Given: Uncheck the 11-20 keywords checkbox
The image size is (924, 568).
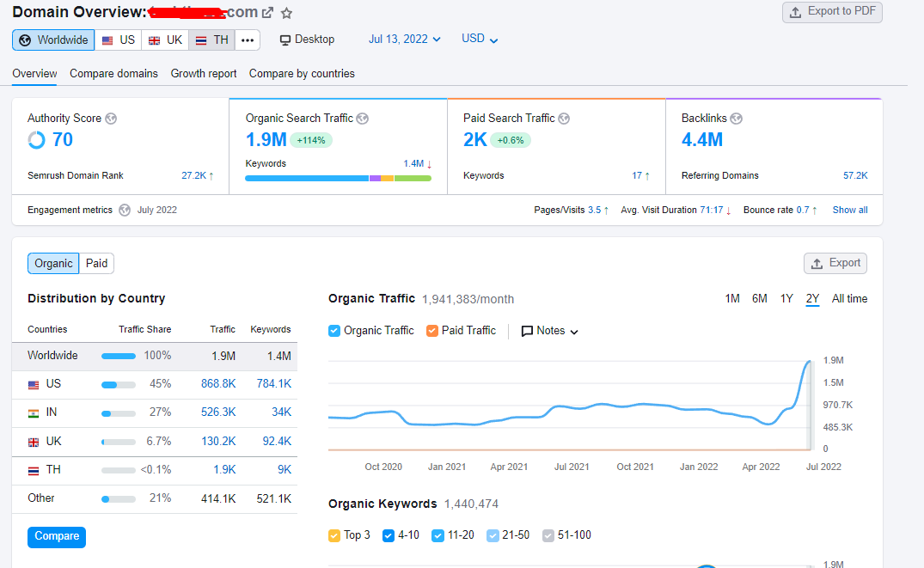Looking at the screenshot, I should (x=438, y=535).
